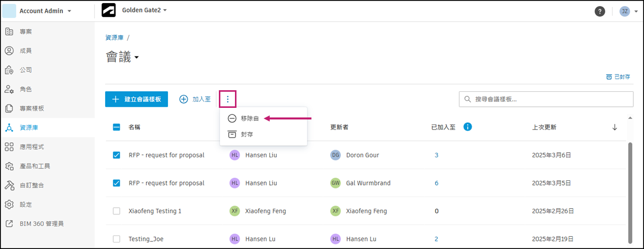Toggle the select-all header checkbox

click(x=117, y=127)
